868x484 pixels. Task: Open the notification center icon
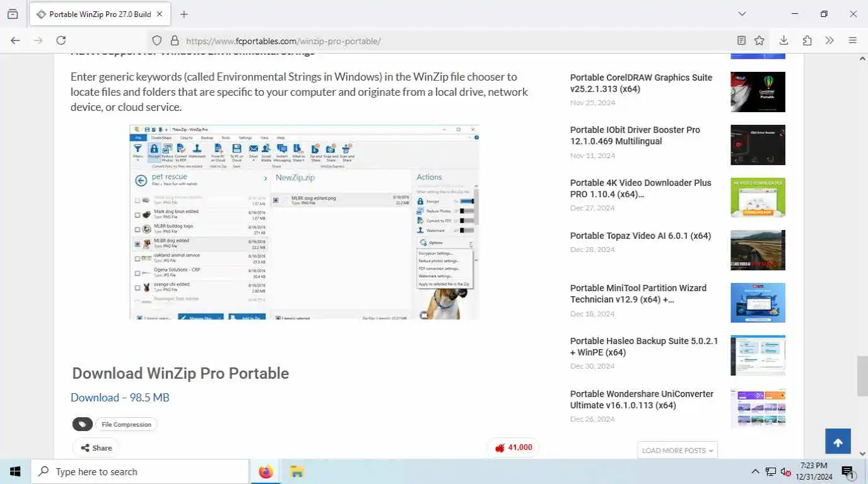(x=847, y=471)
